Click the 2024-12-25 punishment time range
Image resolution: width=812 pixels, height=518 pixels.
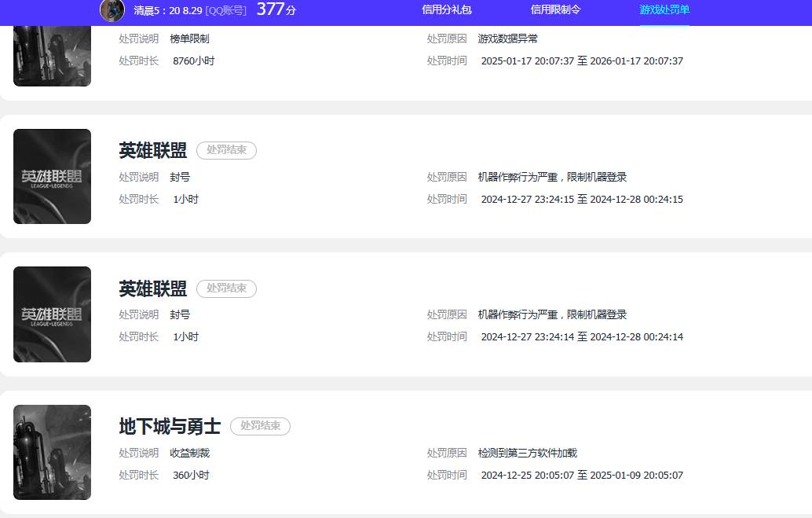pyautogui.click(x=583, y=475)
